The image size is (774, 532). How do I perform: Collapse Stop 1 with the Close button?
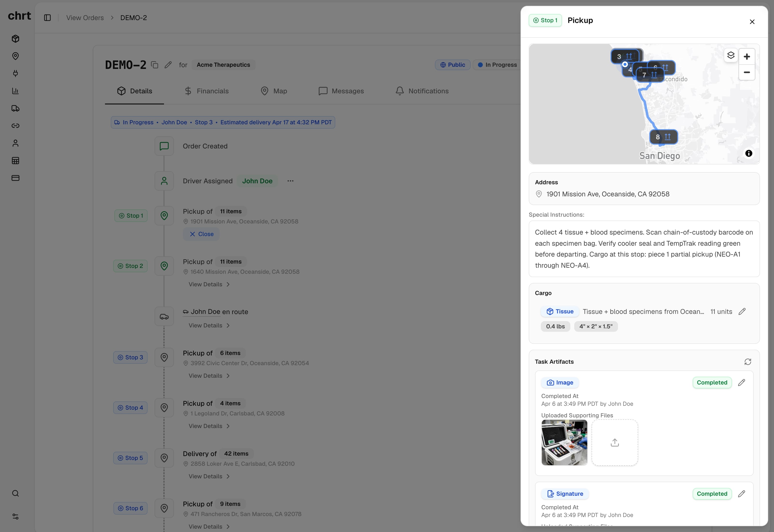point(201,234)
